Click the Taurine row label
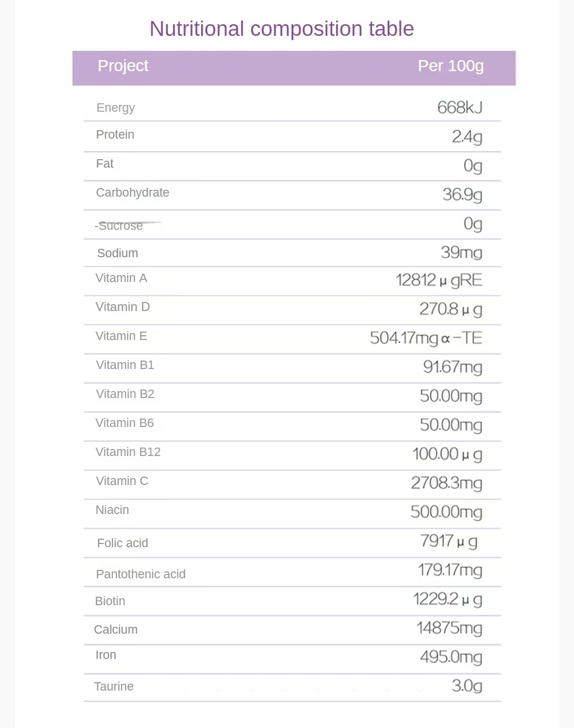Viewport: 574px width, 728px height. [x=114, y=687]
